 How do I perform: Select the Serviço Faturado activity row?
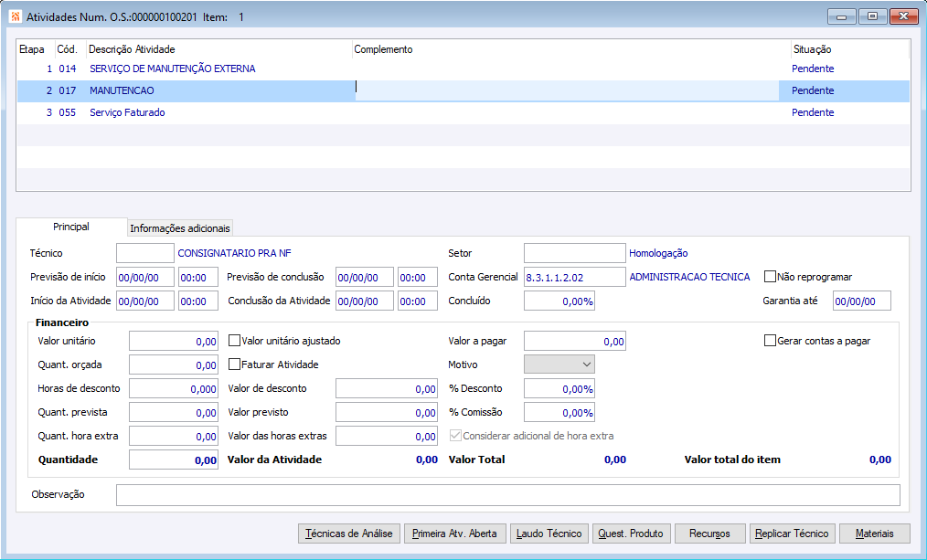[127, 113]
